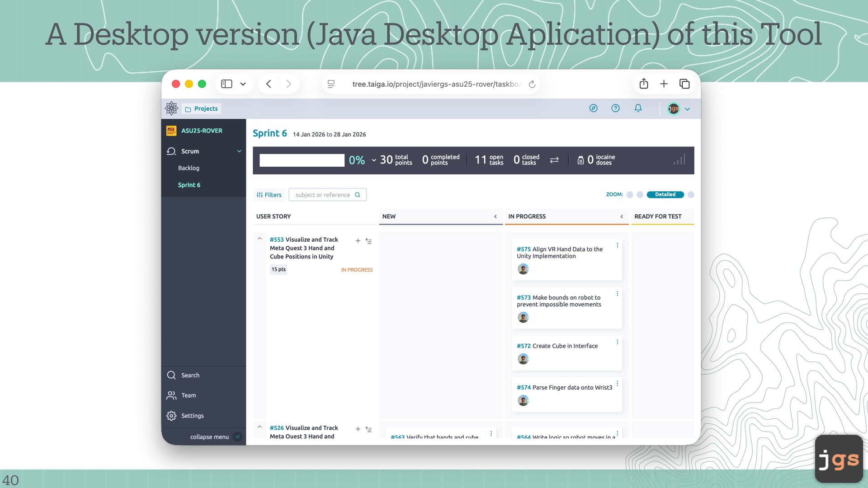868x488 pixels.
Task: Click the subject or reference search field
Action: (x=323, y=195)
